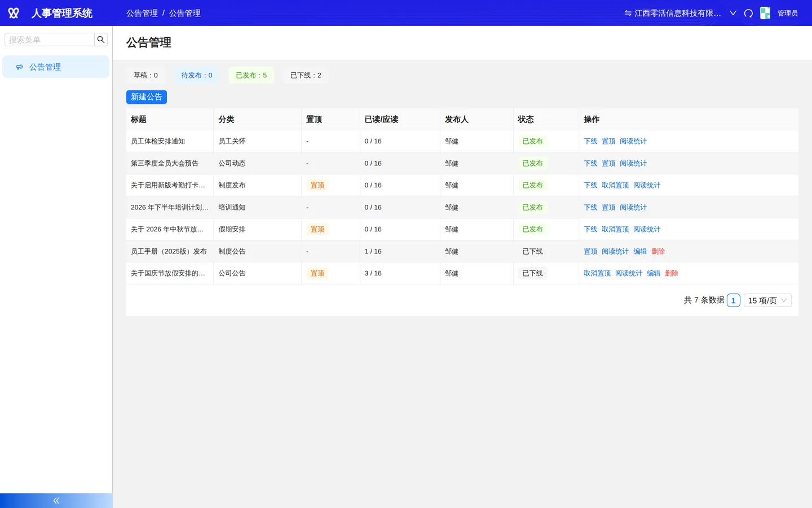Viewport: 812px width, 508px height.
Task: Focus the 搜索菜单 search input field
Action: (50, 40)
